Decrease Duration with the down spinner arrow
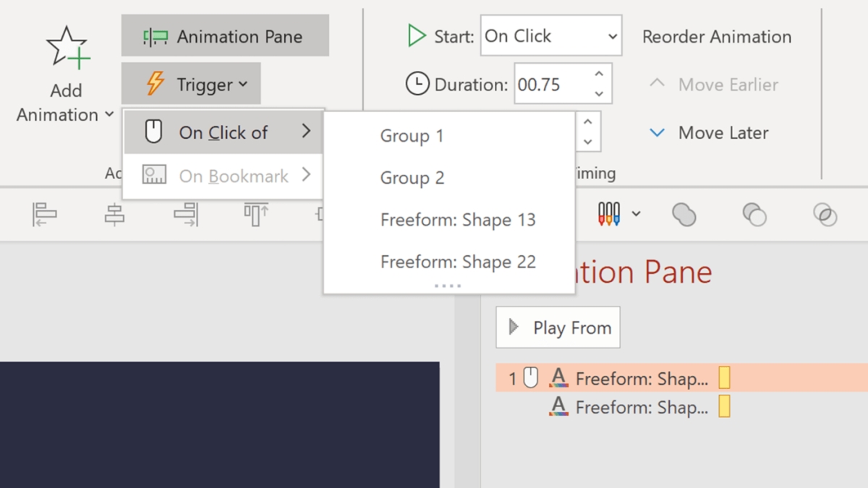 point(599,94)
